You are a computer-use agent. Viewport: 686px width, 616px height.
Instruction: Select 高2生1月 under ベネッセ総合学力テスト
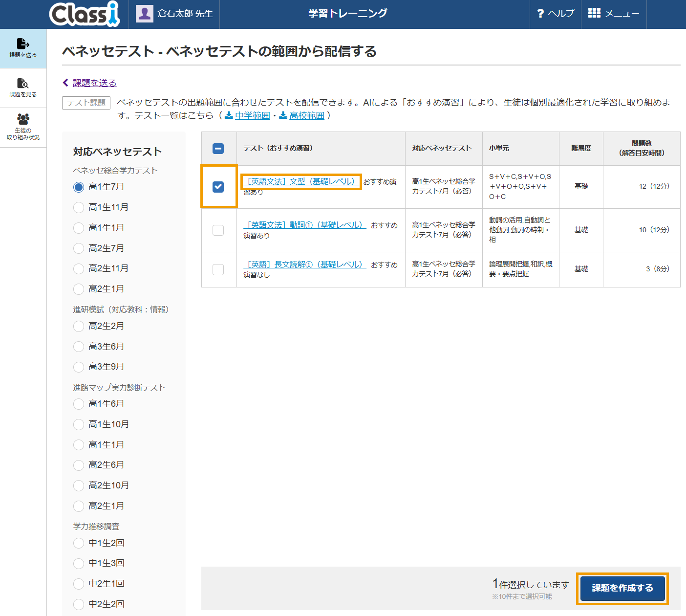[79, 289]
